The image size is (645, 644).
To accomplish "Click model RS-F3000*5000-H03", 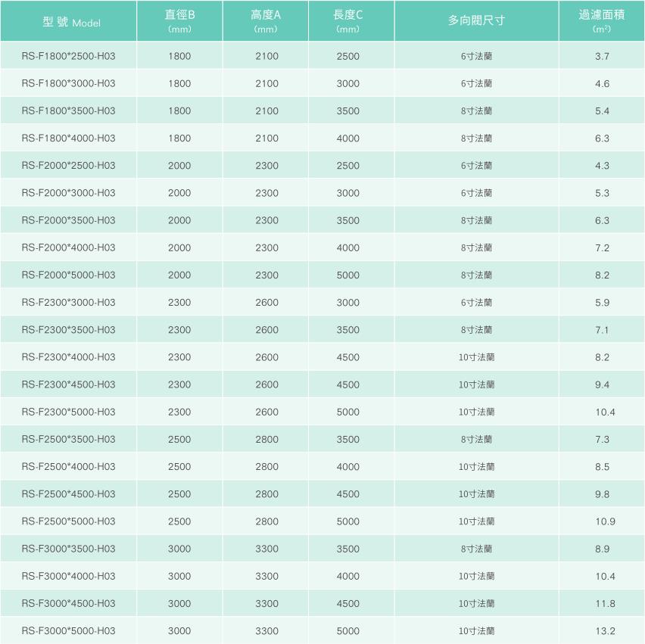I will (68, 631).
